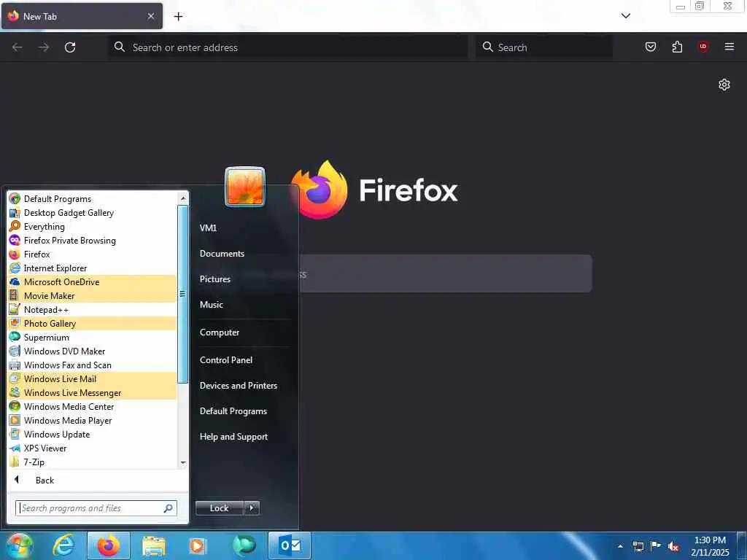Click the Firefox toolbar Search box

click(x=544, y=47)
